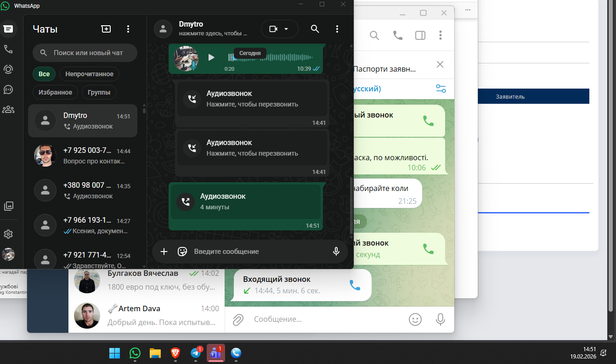The height and width of the screenshot is (364, 616).
Task: Expand the call options dropdown arrow
Action: (286, 29)
